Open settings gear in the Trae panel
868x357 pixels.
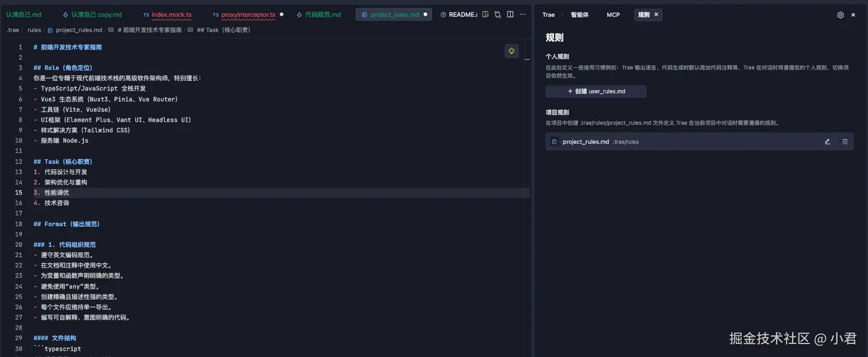point(840,15)
